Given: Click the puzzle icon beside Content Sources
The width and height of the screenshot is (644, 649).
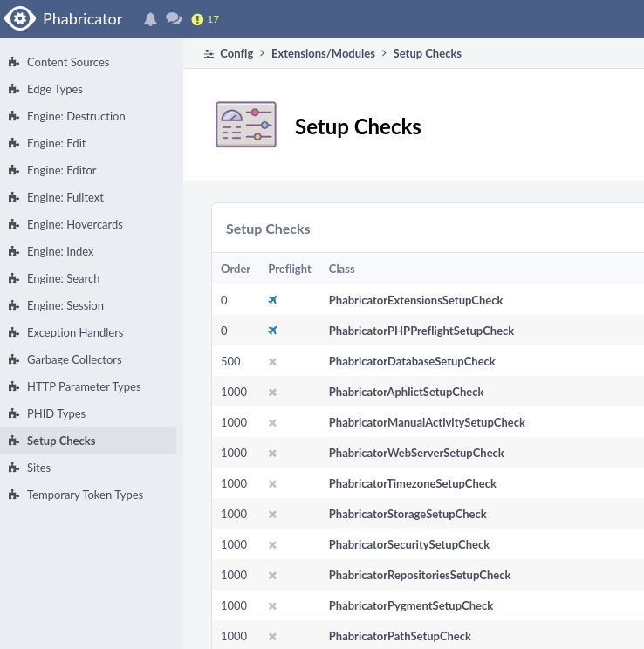Looking at the screenshot, I should tap(13, 63).
